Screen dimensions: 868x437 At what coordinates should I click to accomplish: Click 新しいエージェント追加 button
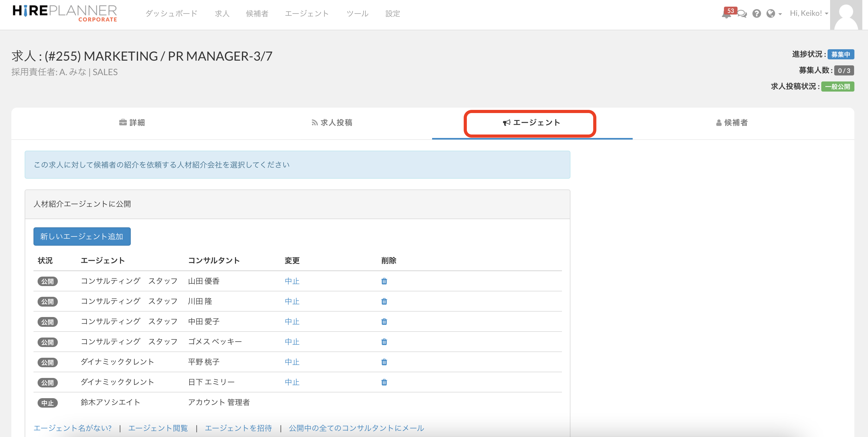(82, 236)
